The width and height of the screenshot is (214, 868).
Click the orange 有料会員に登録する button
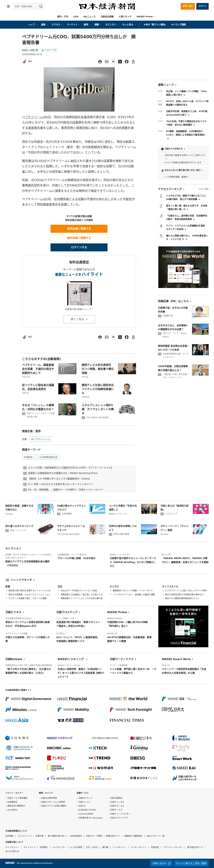(x=79, y=228)
